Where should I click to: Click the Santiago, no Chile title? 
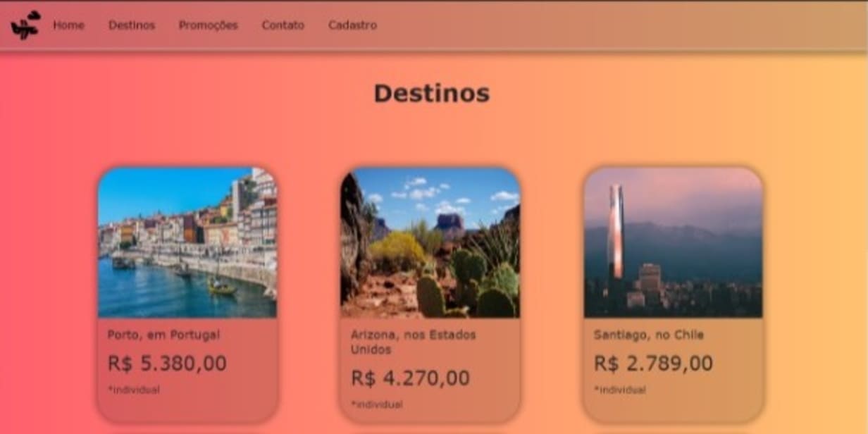649,335
